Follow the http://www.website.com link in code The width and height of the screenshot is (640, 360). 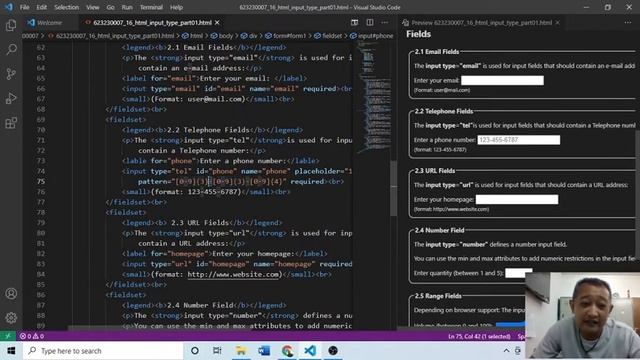233,274
